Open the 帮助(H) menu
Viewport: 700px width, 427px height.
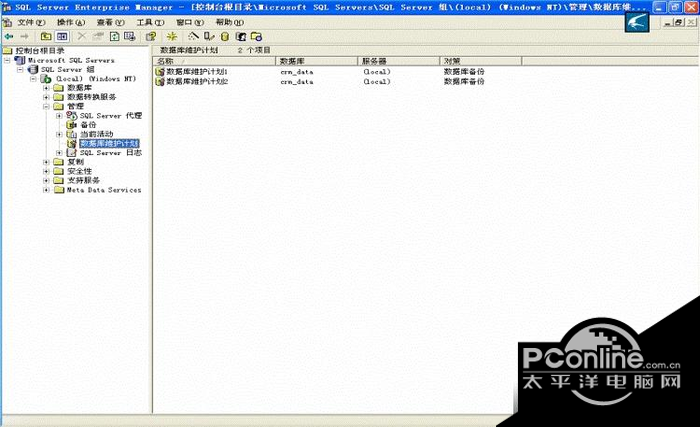tap(230, 22)
